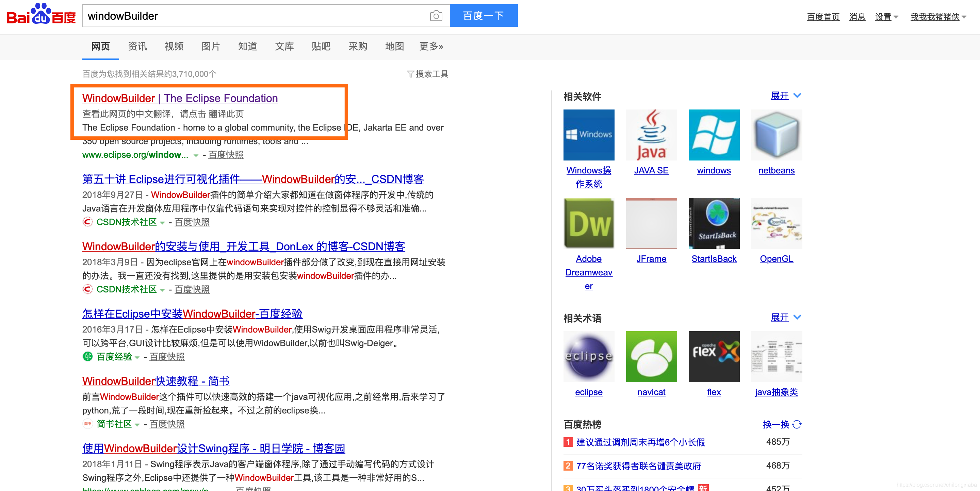The image size is (980, 491).
Task: Click 百度首页 link in header
Action: pos(823,17)
